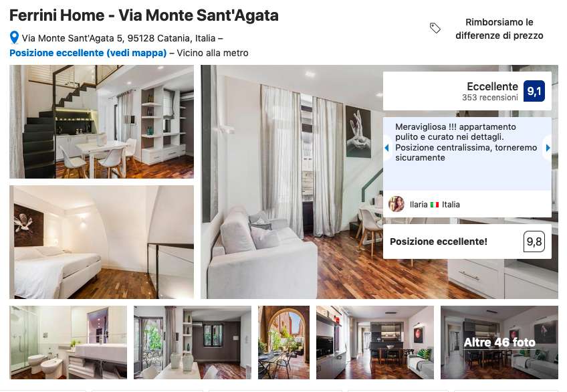The image size is (567, 392).
Task: Open Posizione eccellente (vedi mappa) link
Action: pos(88,53)
